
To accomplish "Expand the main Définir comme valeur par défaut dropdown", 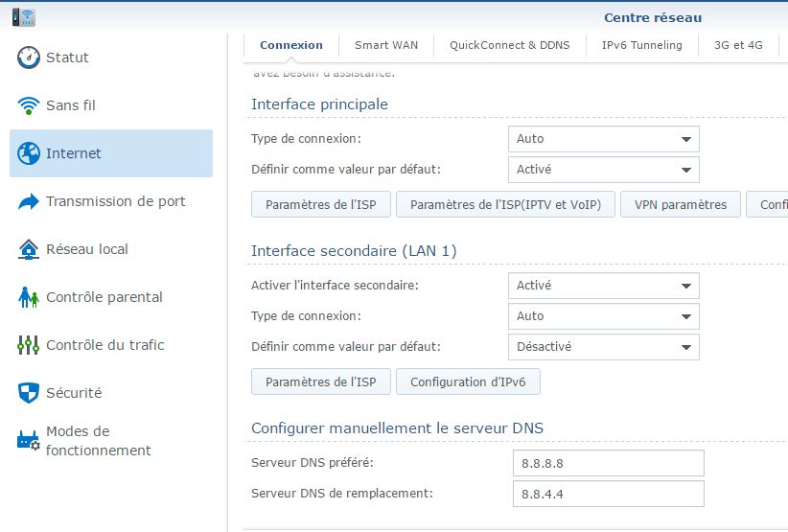I will (x=603, y=170).
